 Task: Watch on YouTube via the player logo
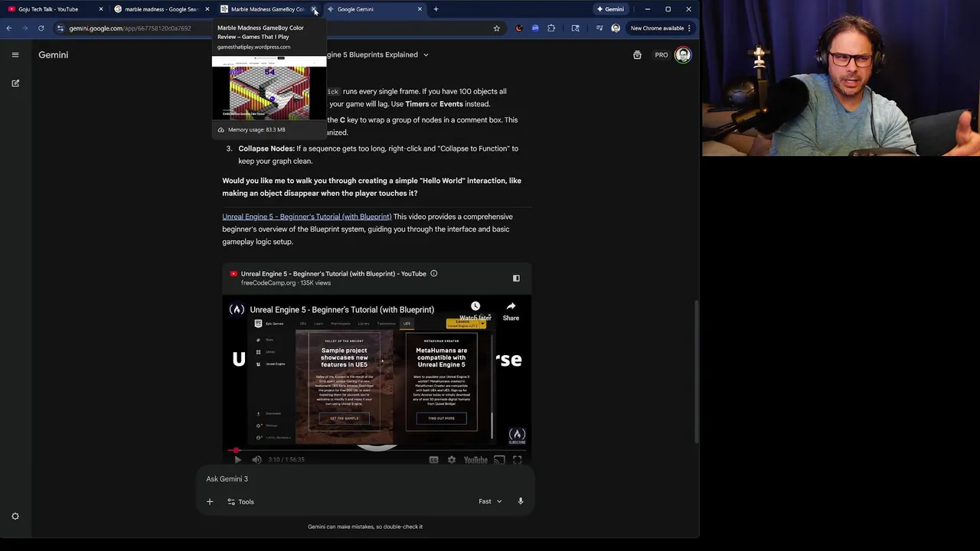(475, 460)
